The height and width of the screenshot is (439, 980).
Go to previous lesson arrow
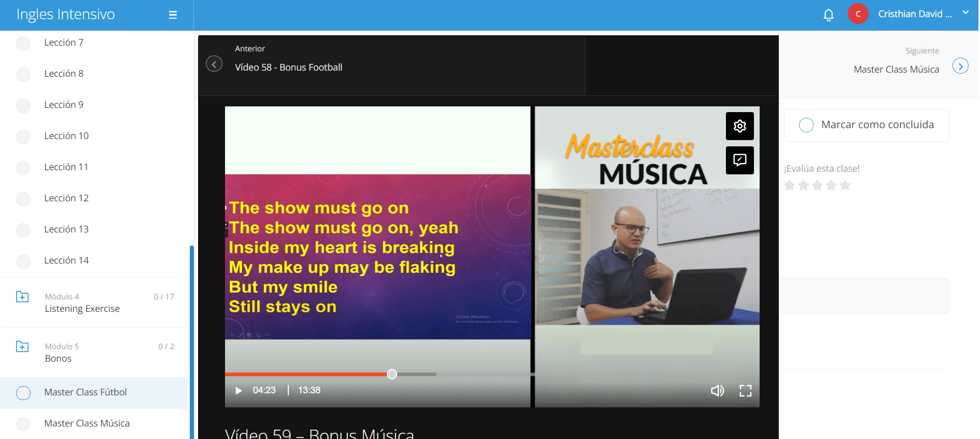pos(214,64)
